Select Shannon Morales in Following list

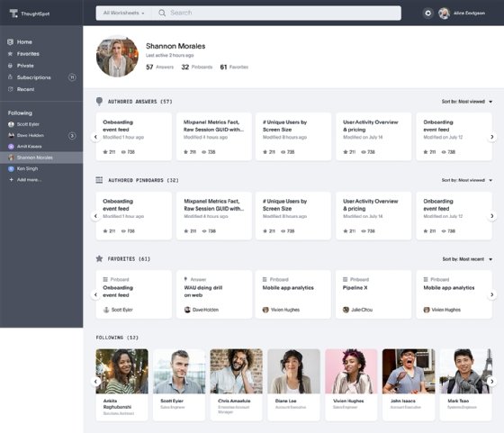tap(41, 158)
